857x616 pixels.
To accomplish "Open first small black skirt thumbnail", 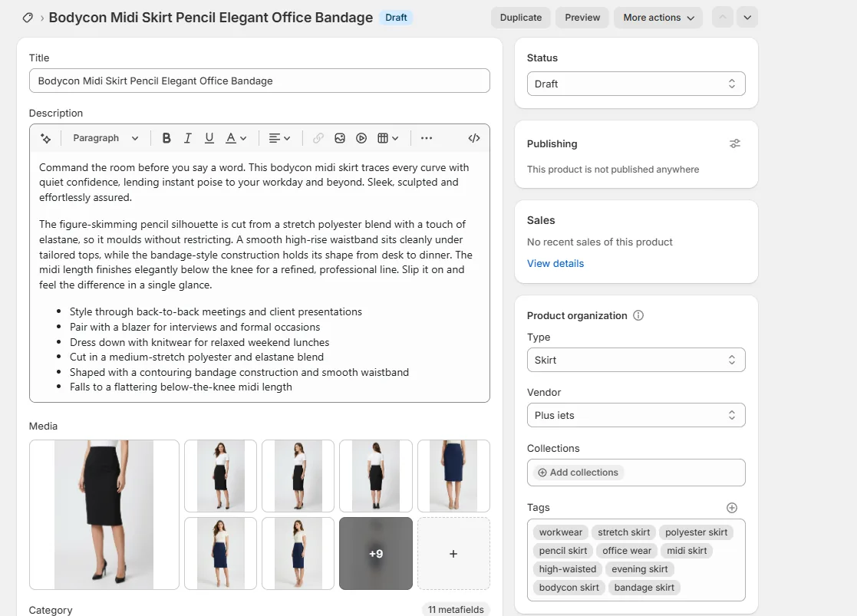I will 220,476.
